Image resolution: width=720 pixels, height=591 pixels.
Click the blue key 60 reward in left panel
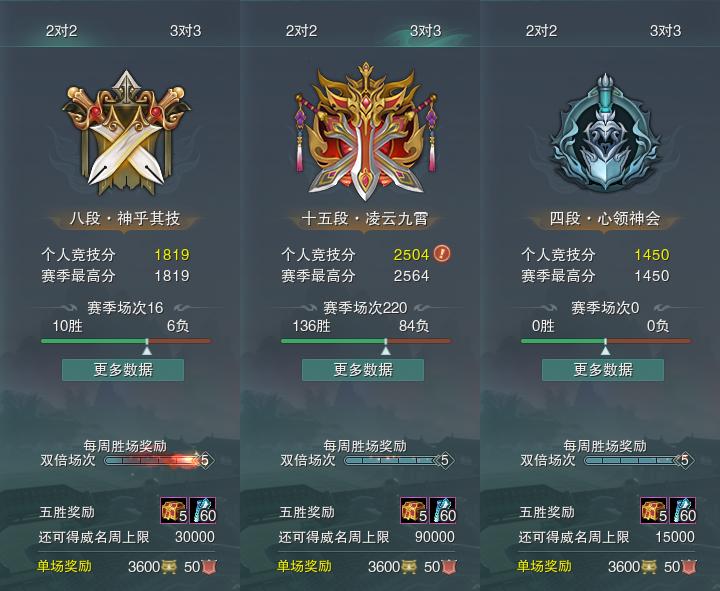(x=202, y=510)
